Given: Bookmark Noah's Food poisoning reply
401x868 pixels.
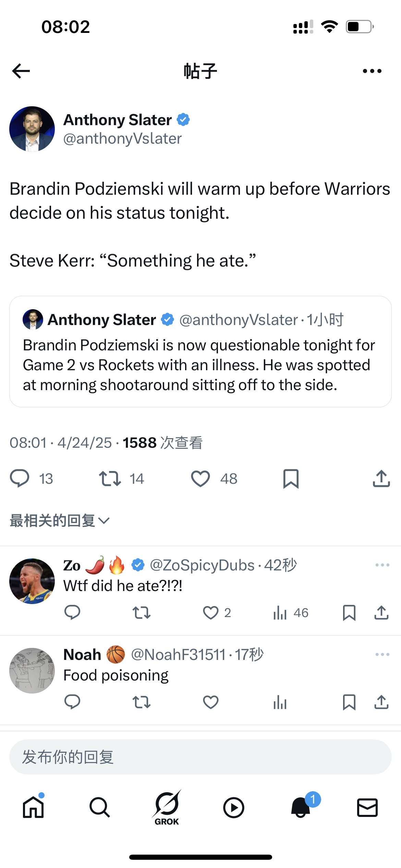Looking at the screenshot, I should point(349,702).
